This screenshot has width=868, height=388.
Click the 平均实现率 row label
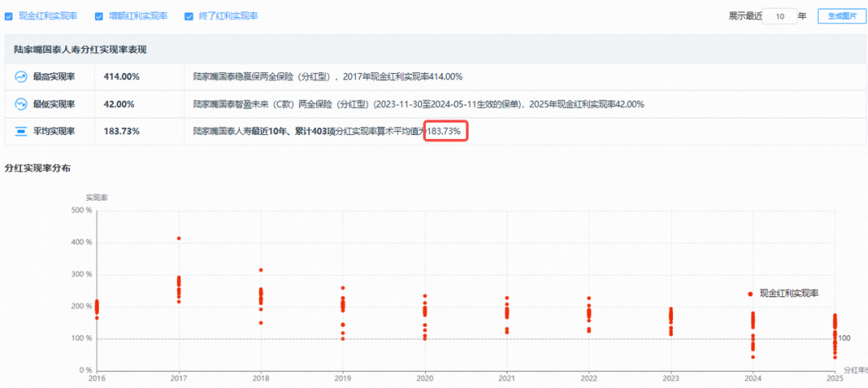click(x=54, y=132)
